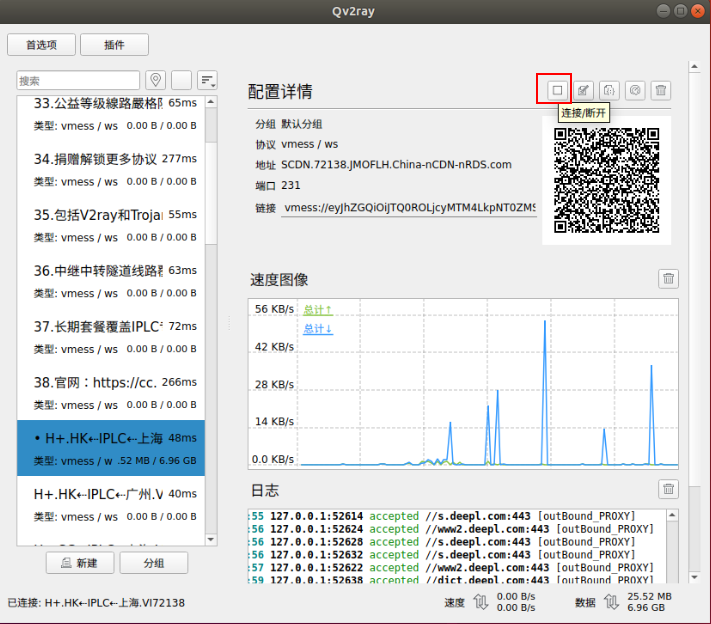Image resolution: width=711 pixels, height=624 pixels.
Task: Open the 首选项 preferences button
Action: [41, 45]
